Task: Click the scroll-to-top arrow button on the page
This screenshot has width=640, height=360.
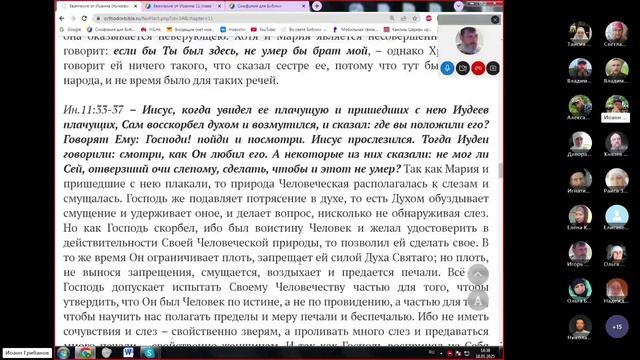Action: pos(478,274)
